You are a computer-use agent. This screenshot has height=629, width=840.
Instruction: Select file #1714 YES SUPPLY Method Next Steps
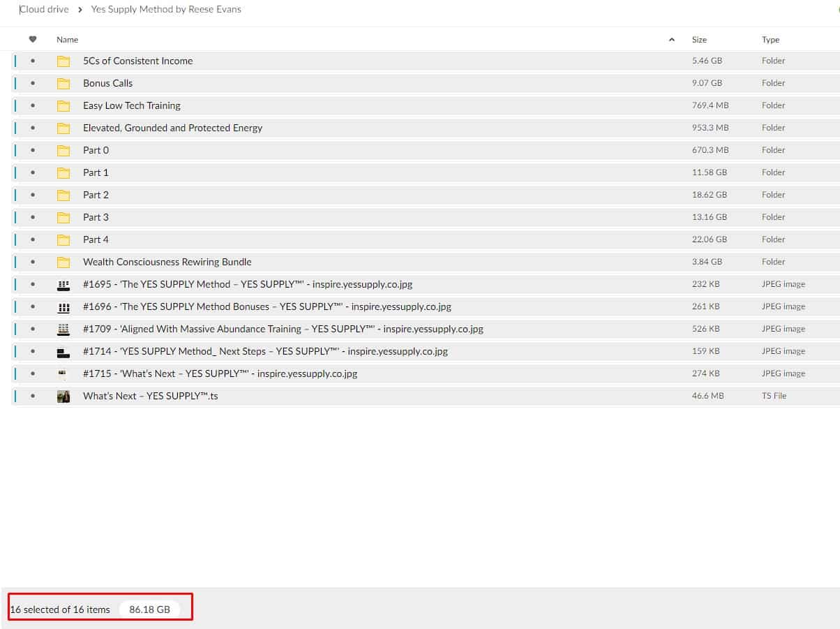[265, 352]
